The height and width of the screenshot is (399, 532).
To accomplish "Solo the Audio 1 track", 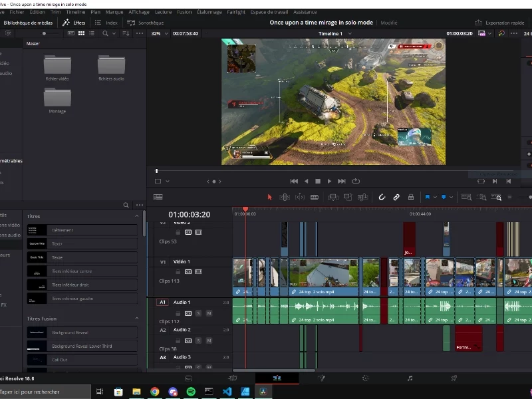I will coord(198,313).
